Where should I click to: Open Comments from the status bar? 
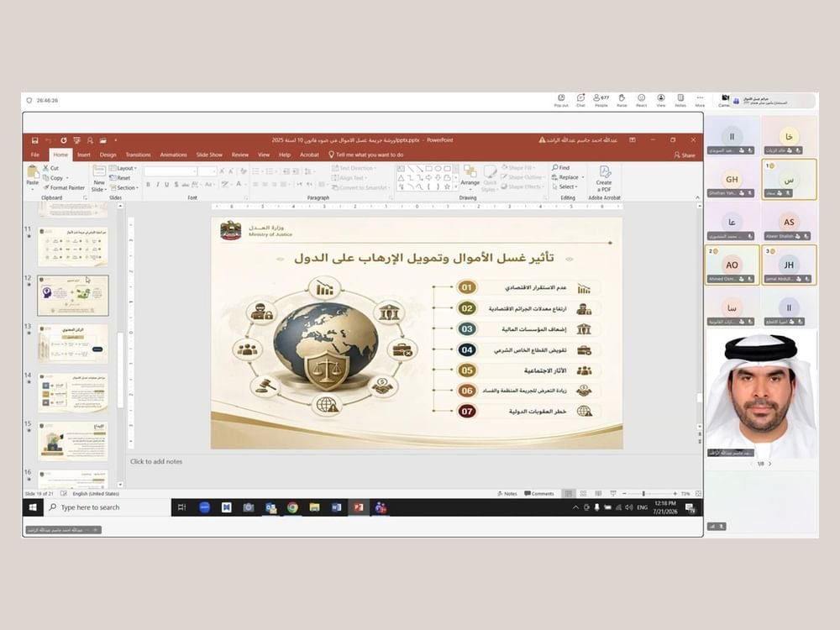click(539, 493)
